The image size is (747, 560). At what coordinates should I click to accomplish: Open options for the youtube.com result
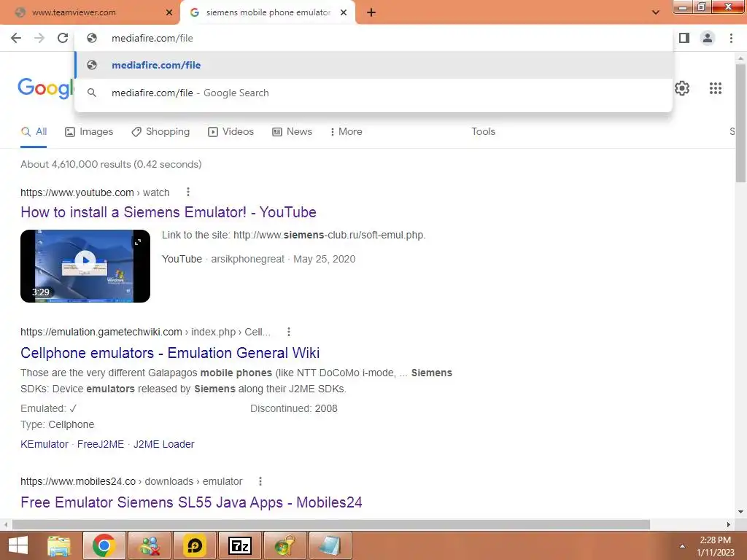188,192
